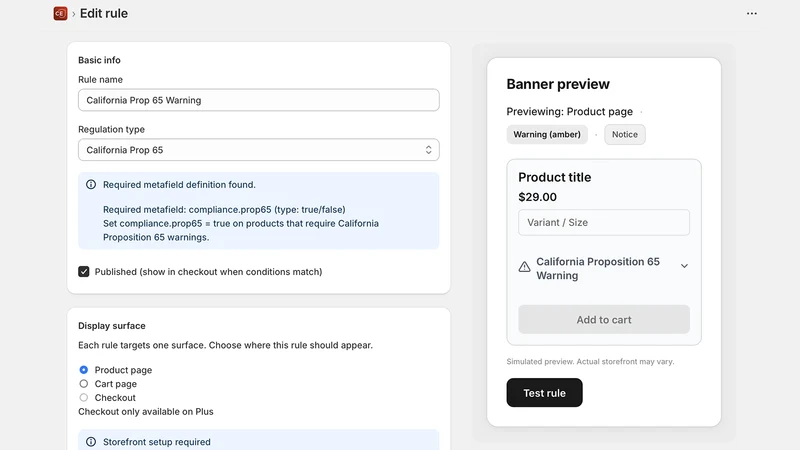This screenshot has width=800, height=450.
Task: Click the info icon beside Storefront setup required
Action: click(x=91, y=442)
